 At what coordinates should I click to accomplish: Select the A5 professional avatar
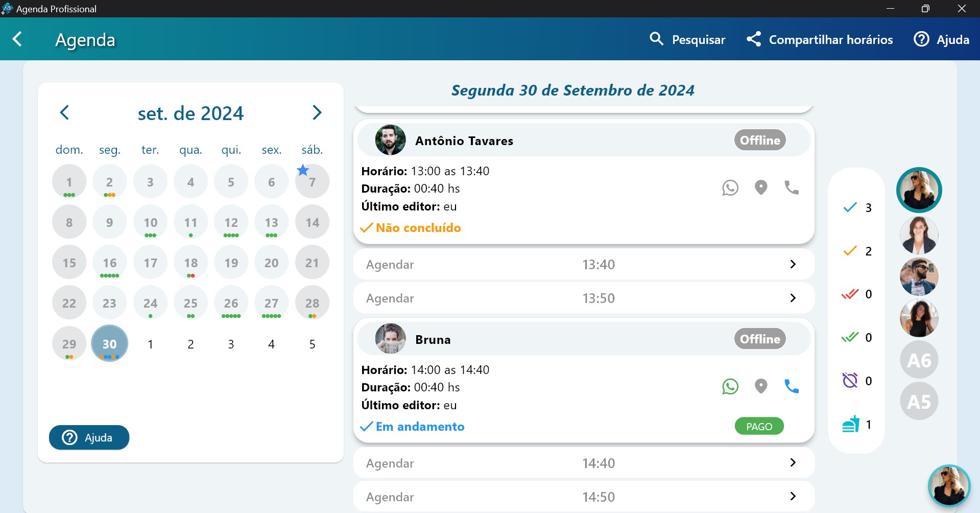click(x=919, y=402)
